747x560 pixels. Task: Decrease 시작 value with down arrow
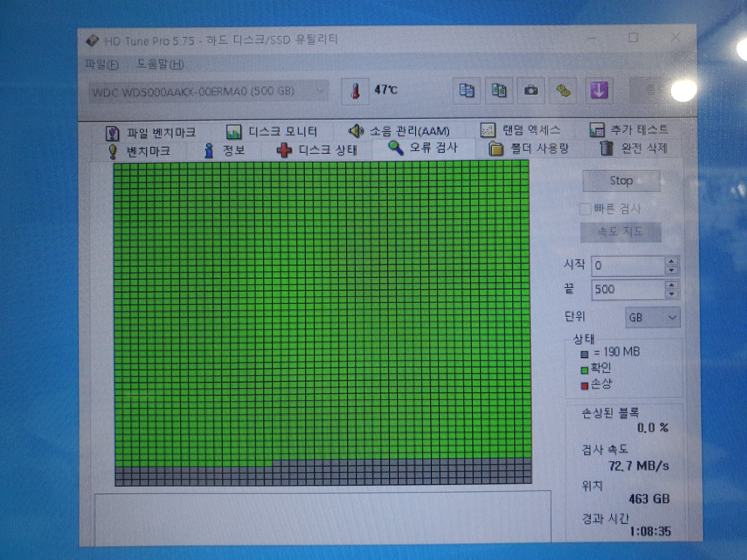(671, 270)
